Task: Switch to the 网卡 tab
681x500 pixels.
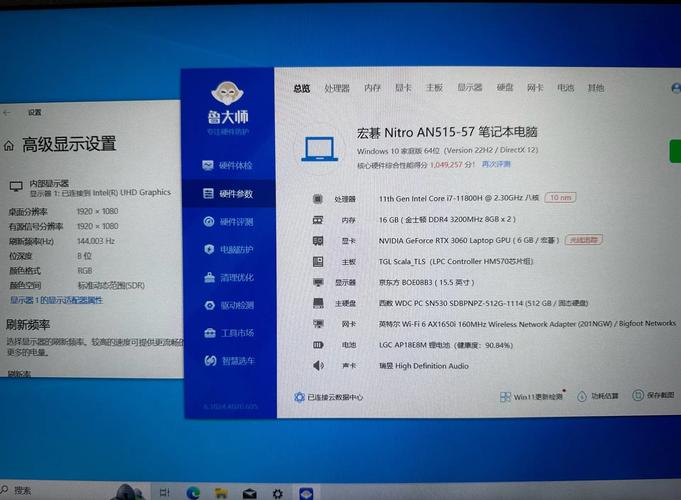Action: 535,87
